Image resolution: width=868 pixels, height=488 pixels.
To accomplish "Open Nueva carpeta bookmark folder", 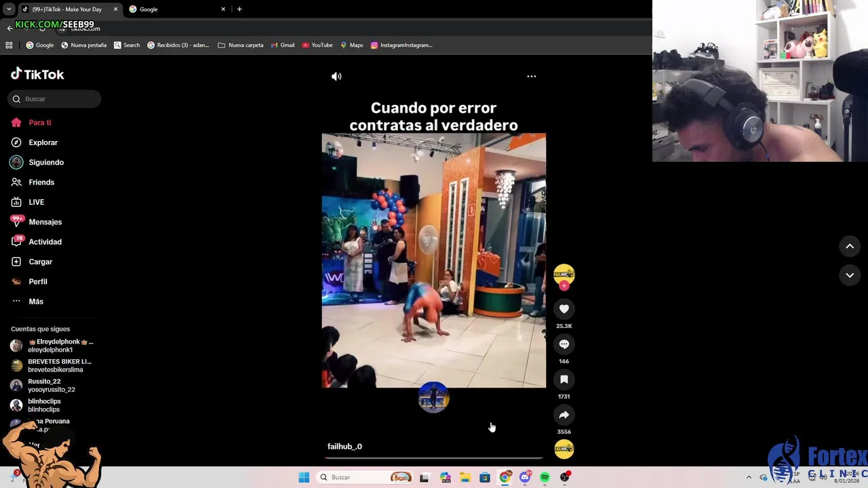I will pyautogui.click(x=241, y=45).
